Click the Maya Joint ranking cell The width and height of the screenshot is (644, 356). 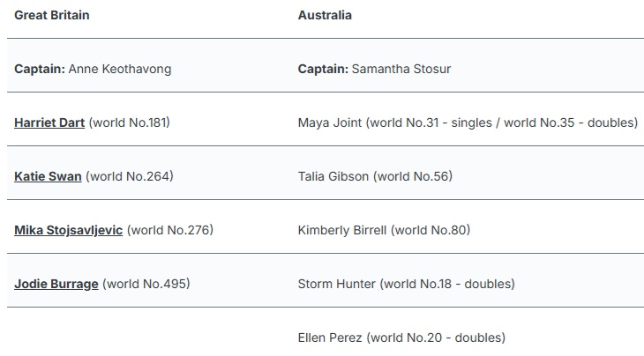click(x=468, y=119)
